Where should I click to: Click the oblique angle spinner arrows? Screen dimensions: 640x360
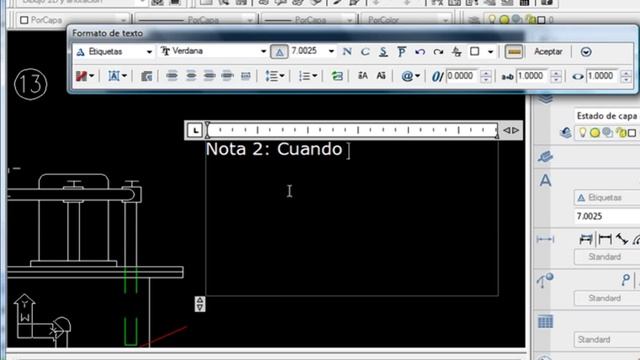(485, 76)
